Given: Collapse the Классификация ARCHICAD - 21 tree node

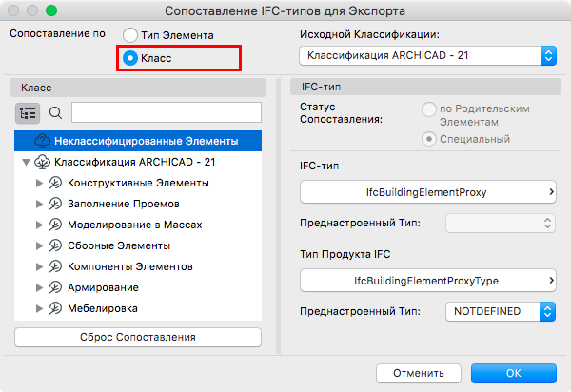Looking at the screenshot, I should [x=26, y=163].
